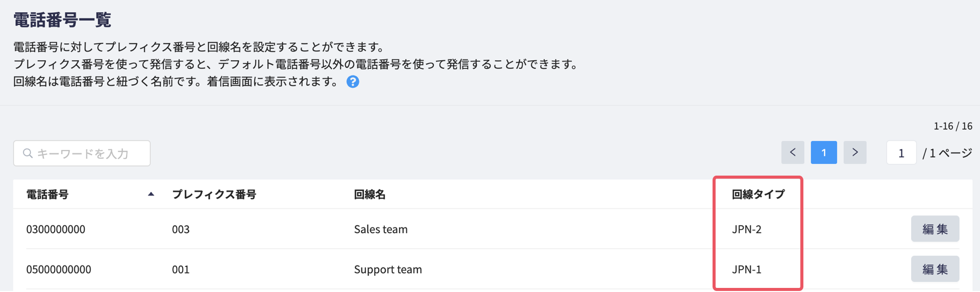Click the blue help question mark icon
Image resolution: width=980 pixels, height=292 pixels.
pyautogui.click(x=353, y=82)
